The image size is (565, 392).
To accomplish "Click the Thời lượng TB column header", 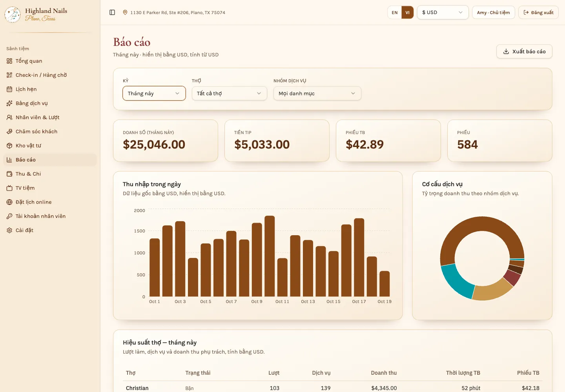I will (463, 373).
